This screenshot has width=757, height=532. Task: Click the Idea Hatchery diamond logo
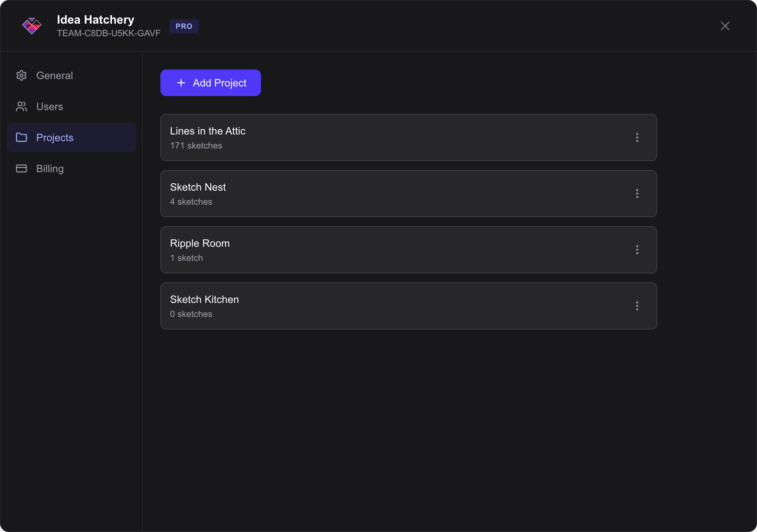32,26
